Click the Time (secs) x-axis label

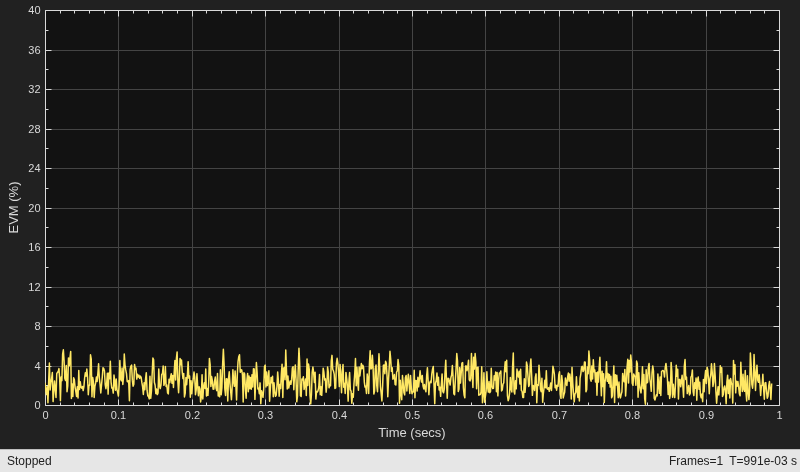(x=412, y=433)
